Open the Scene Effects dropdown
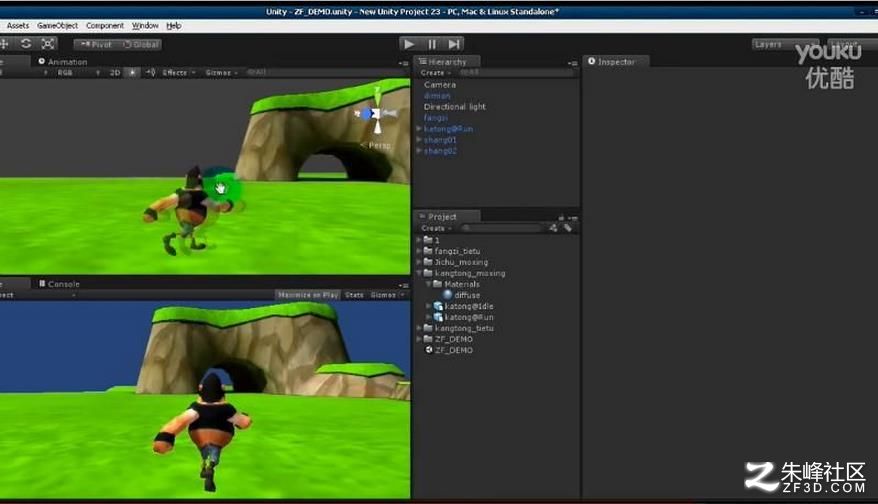 coord(179,73)
